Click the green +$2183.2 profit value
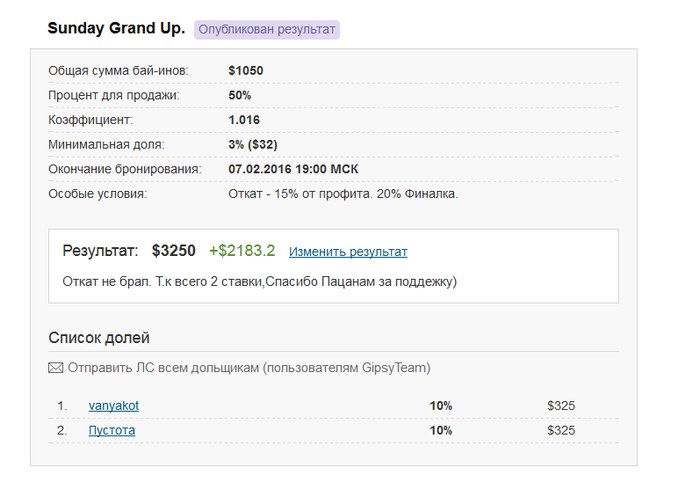Image resolution: width=700 pixels, height=497 pixels. pos(242,251)
